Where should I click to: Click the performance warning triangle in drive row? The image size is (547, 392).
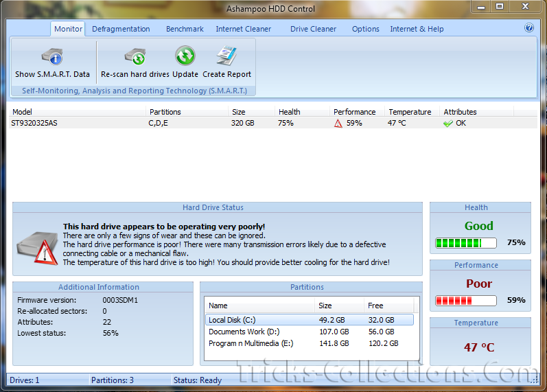click(x=338, y=124)
